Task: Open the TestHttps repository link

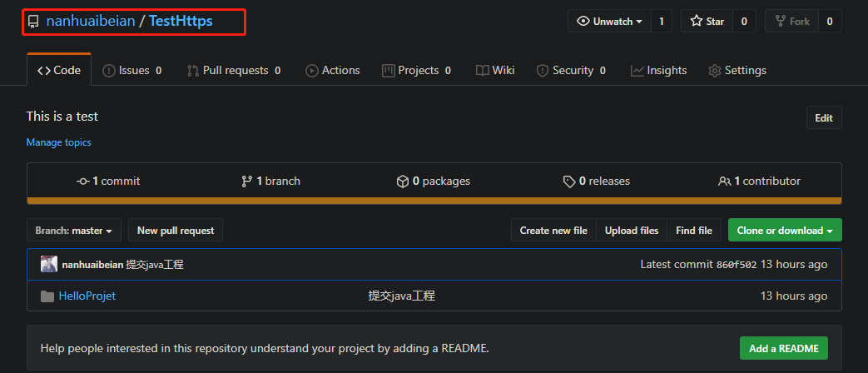Action: [x=181, y=22]
